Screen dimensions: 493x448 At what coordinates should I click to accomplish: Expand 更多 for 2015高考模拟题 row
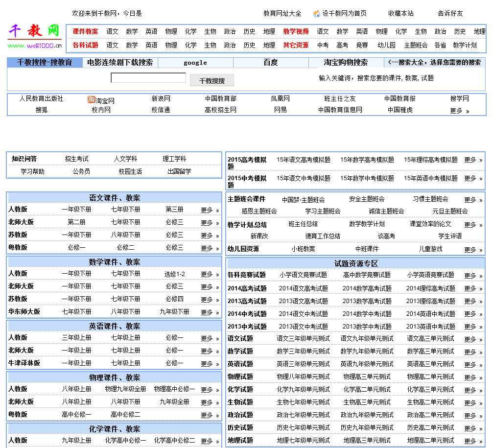473,160
